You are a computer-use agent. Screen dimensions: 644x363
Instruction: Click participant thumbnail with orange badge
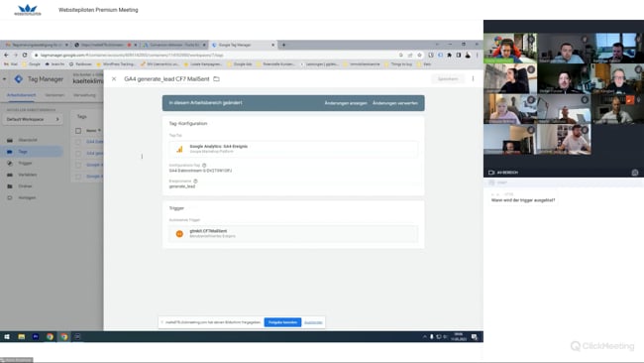(x=617, y=108)
